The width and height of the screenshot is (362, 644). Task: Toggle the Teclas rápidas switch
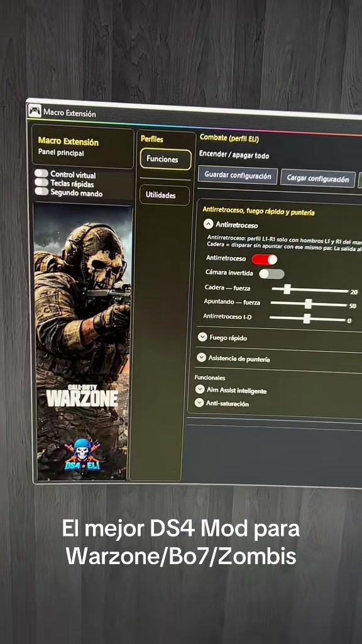click(41, 182)
